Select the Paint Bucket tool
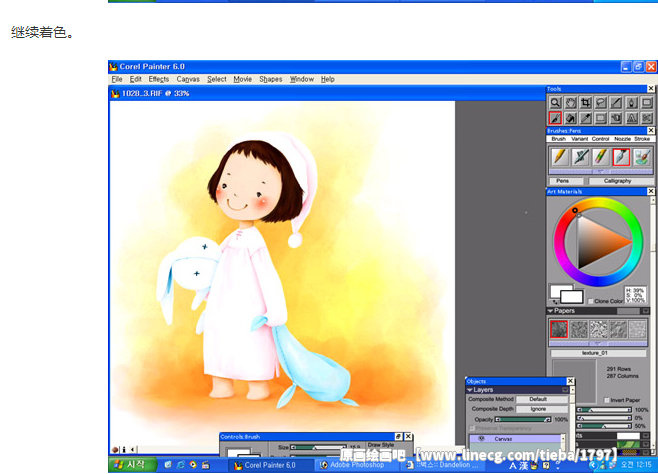658x474 pixels. [570, 118]
